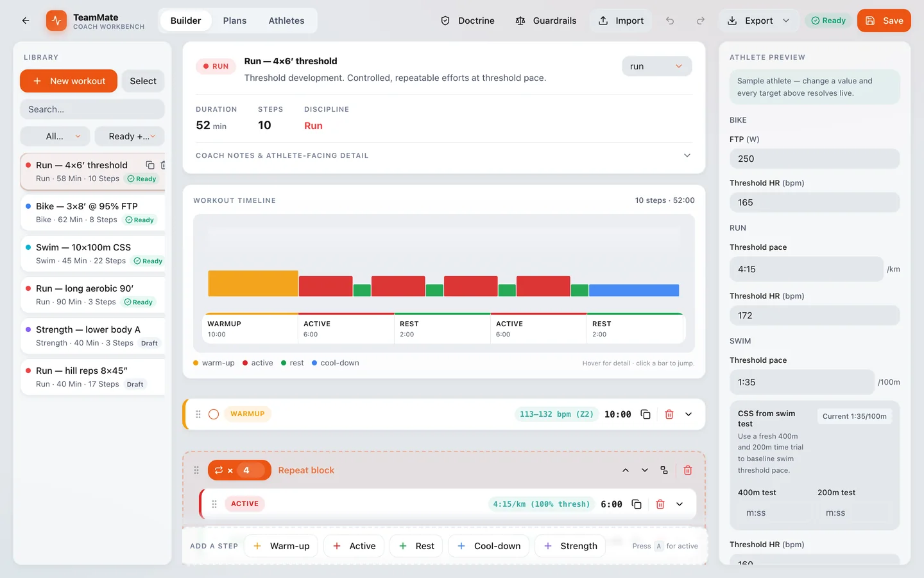Expand coach notes & athlete-facing detail
This screenshot has height=578, width=924.
click(443, 155)
